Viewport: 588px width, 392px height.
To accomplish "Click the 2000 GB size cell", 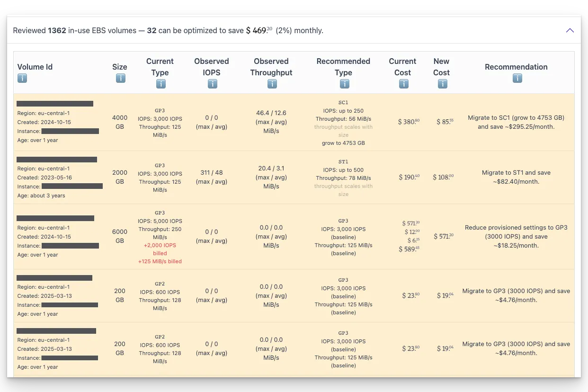I will point(120,177).
